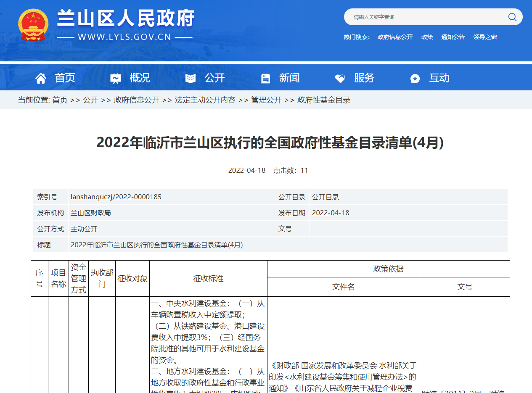Go to 政府信息公开 in the breadcrumb

point(137,100)
